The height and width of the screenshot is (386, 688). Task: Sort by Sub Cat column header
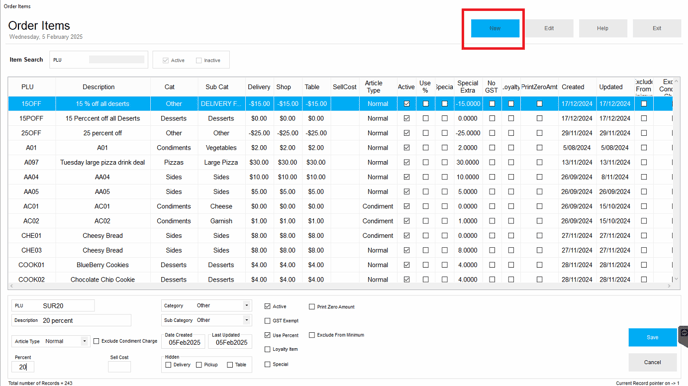(x=217, y=87)
